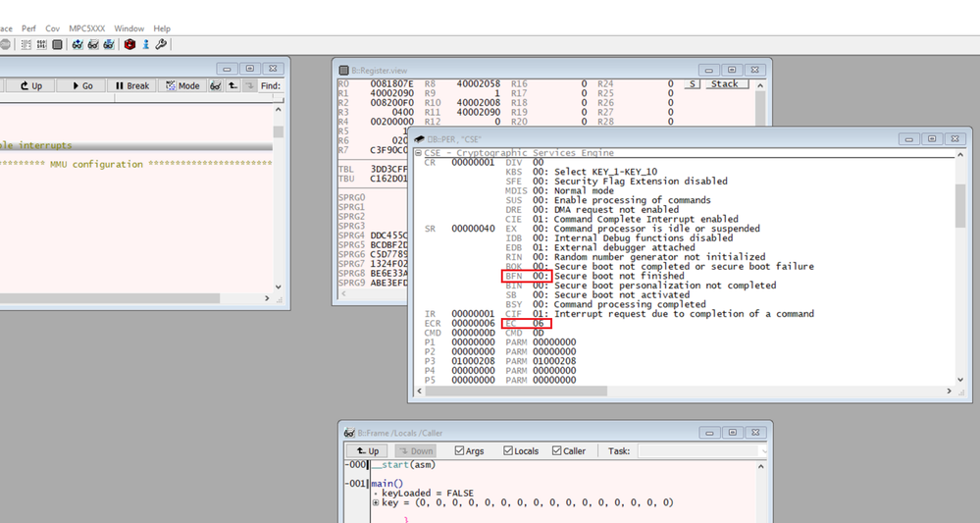Click scroll-up arrow in Register window
This screenshot has height=523, width=980.
point(760,85)
